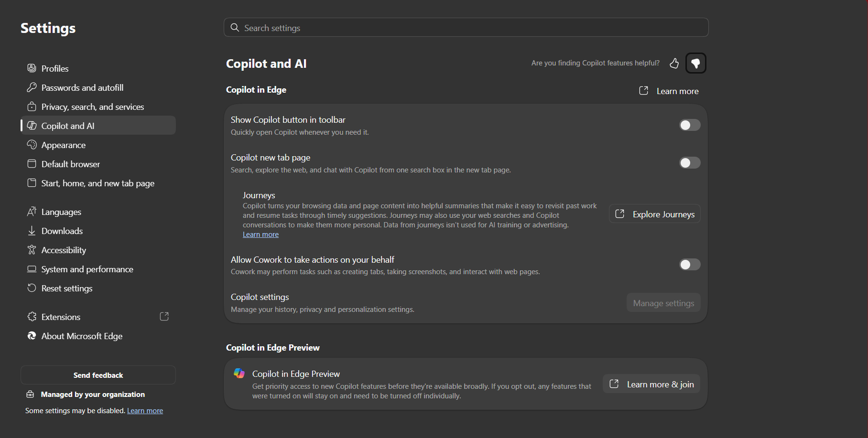868x438 pixels.
Task: Open the Downloads settings page
Action: [x=98, y=231]
